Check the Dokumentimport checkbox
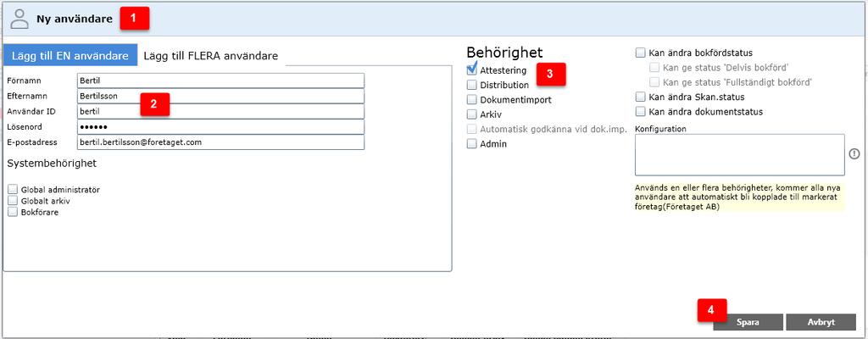The height and width of the screenshot is (339, 868). click(x=471, y=100)
